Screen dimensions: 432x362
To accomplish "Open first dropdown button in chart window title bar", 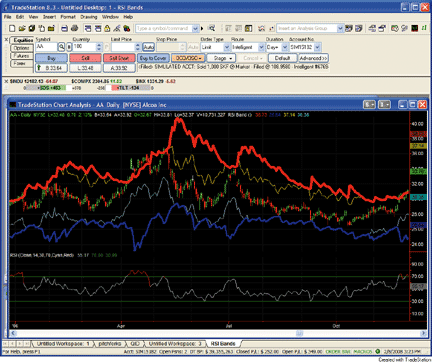I will tap(369, 105).
